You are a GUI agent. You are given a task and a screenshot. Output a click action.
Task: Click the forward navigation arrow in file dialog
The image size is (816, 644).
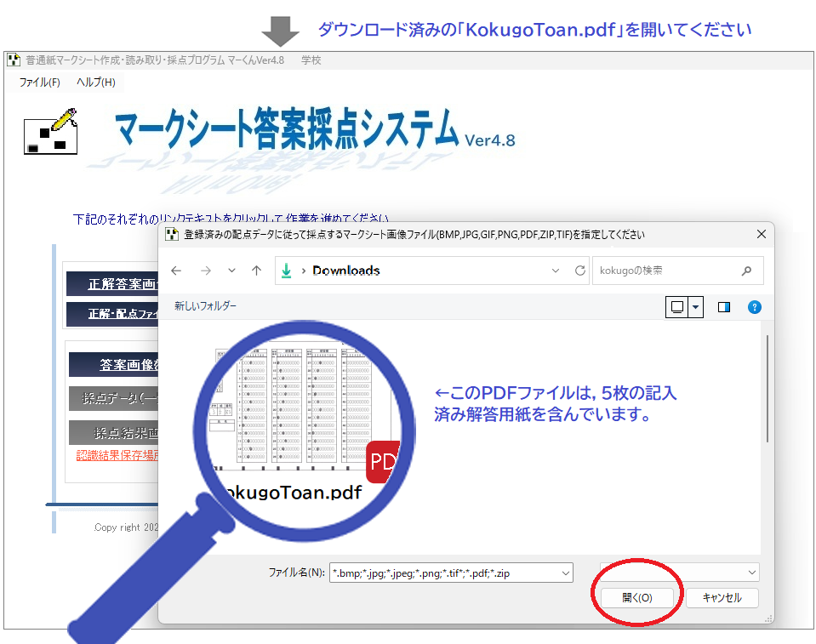click(x=205, y=271)
